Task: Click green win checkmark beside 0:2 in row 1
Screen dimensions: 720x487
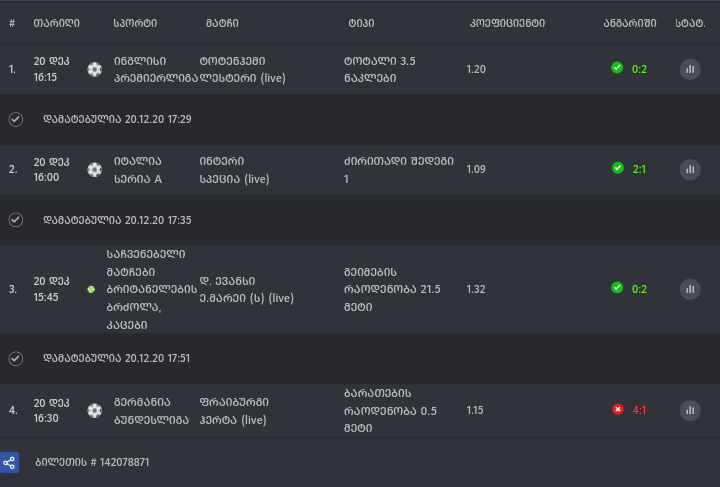Action: coord(617,68)
